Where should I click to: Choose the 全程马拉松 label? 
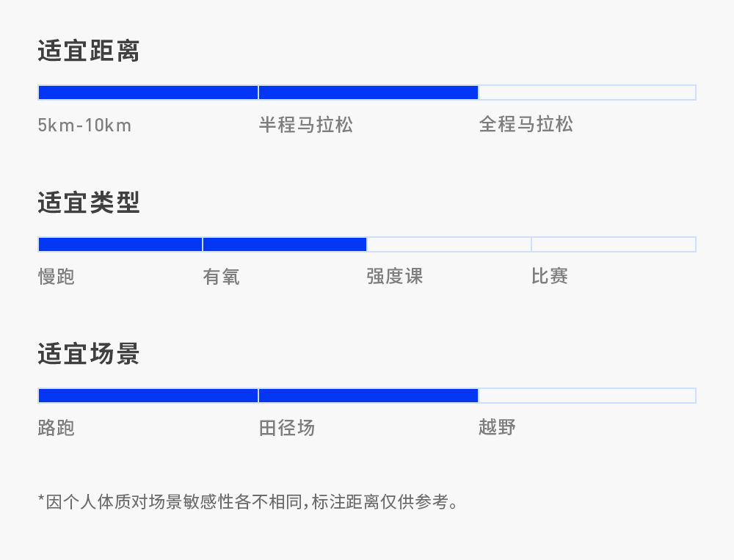coord(526,125)
